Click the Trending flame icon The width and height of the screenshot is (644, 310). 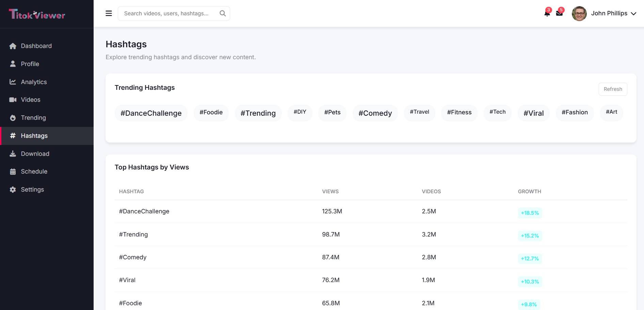click(x=13, y=118)
